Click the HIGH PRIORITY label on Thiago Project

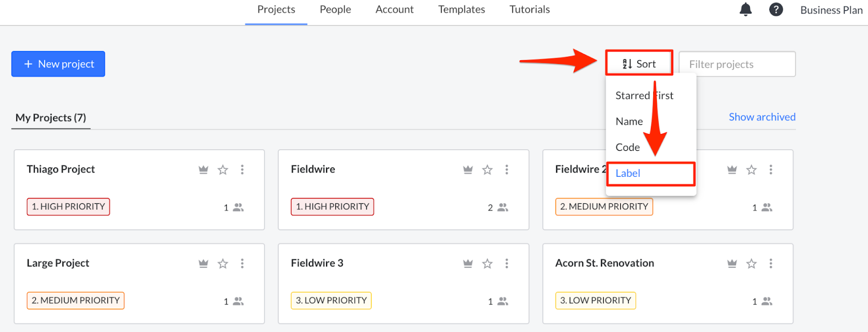point(68,207)
